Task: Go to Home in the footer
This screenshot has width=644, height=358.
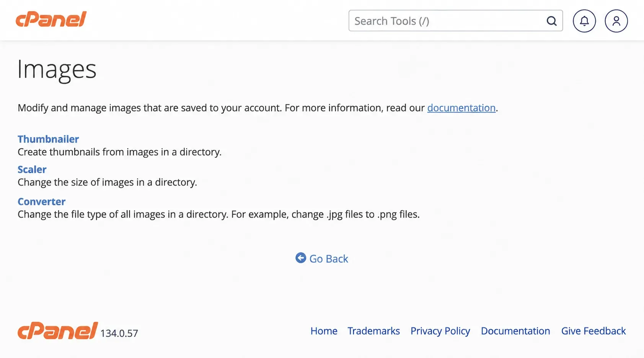Action: pyautogui.click(x=324, y=331)
